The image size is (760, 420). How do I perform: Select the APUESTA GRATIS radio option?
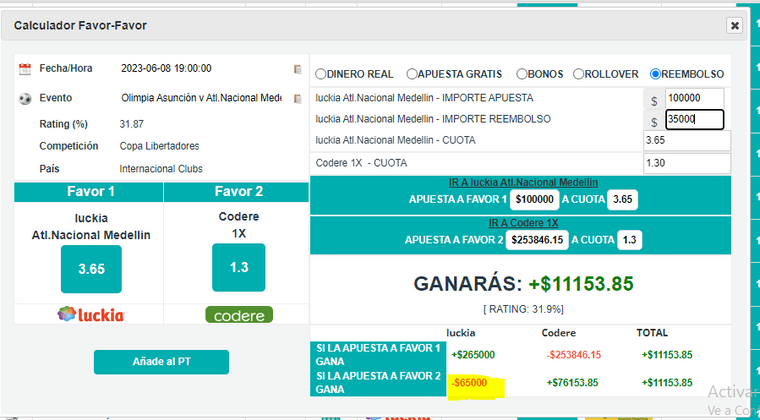[412, 74]
